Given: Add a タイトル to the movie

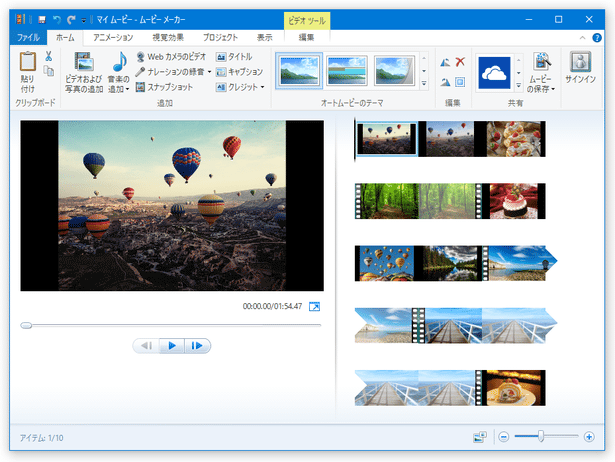Looking at the screenshot, I should pos(234,57).
